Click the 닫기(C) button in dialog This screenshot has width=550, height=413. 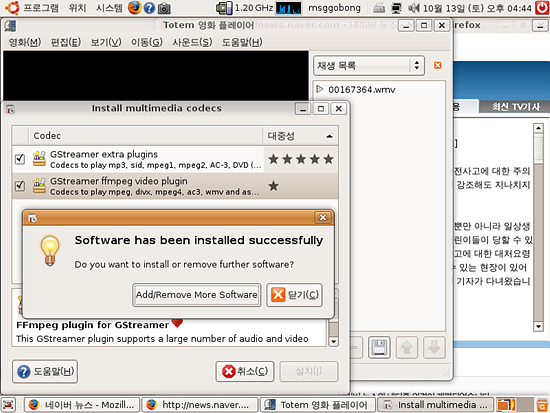click(294, 295)
